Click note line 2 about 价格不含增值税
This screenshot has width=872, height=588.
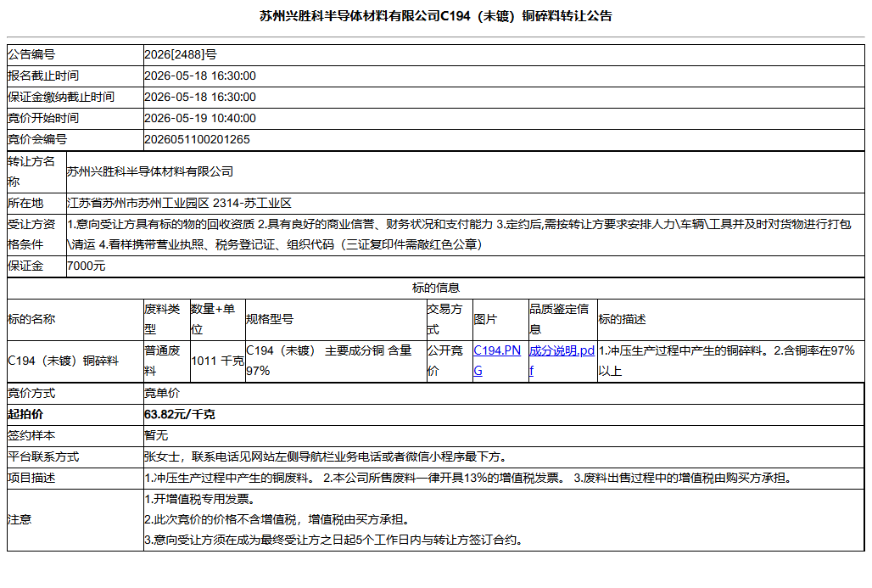(278, 520)
